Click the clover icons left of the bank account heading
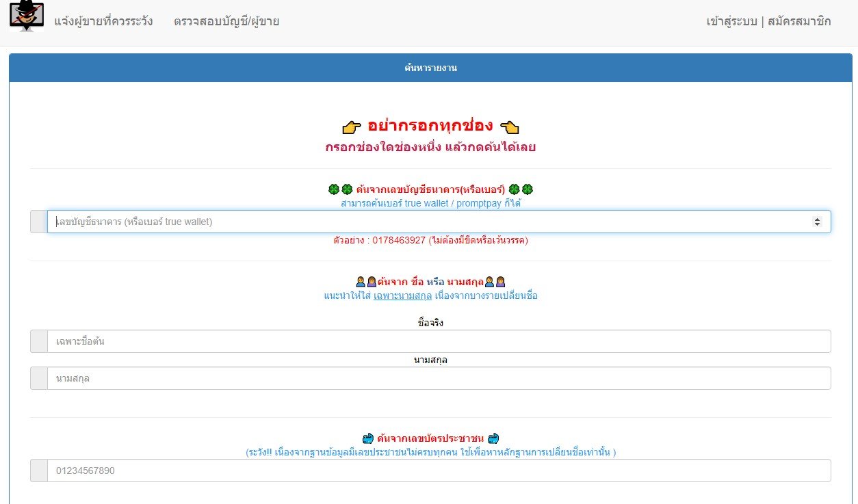Image resolution: width=858 pixels, height=504 pixels. point(340,189)
